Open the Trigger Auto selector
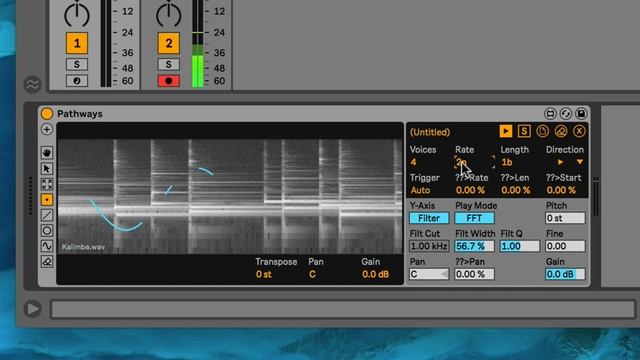This screenshot has width=640, height=360. click(x=420, y=190)
